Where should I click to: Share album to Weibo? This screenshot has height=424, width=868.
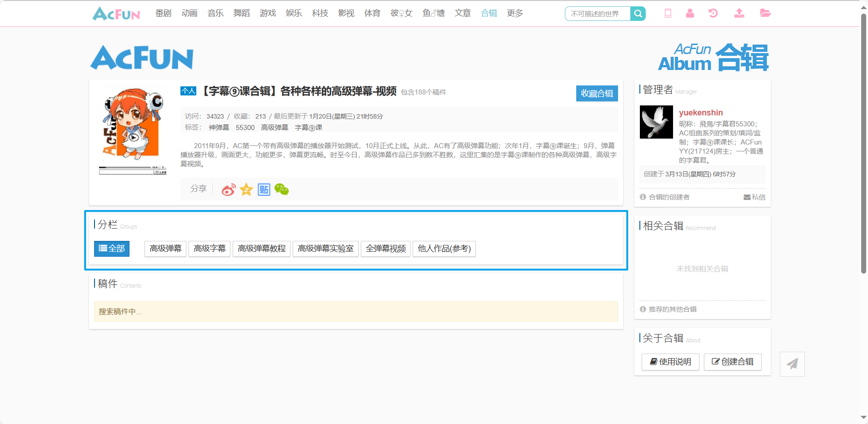(229, 190)
